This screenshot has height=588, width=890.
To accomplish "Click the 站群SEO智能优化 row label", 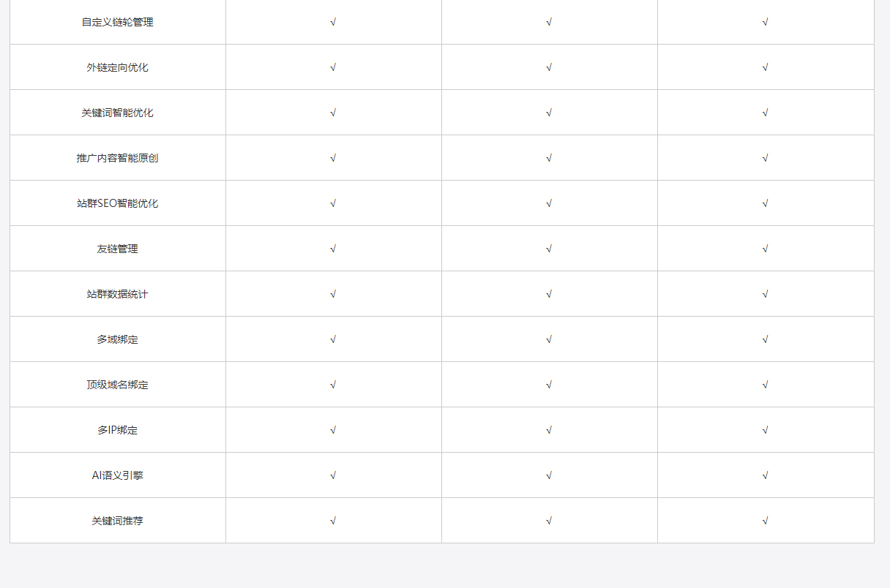I will point(117,203).
